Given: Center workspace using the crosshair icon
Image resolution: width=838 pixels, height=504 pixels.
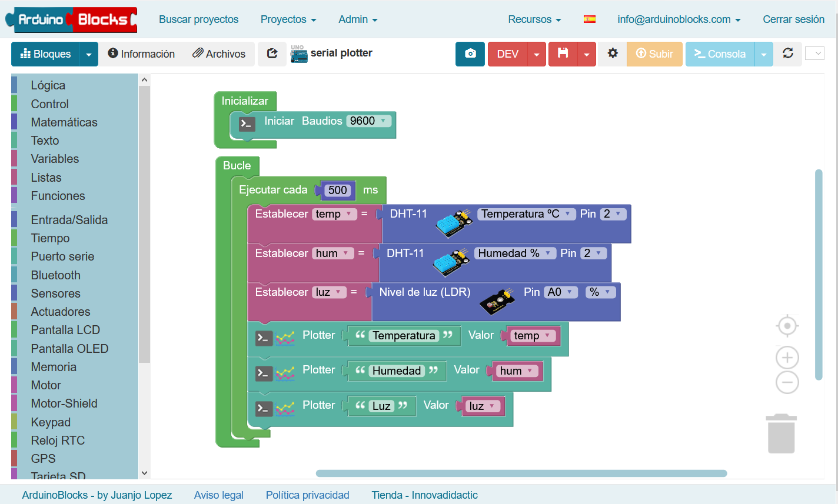Looking at the screenshot, I should (787, 326).
